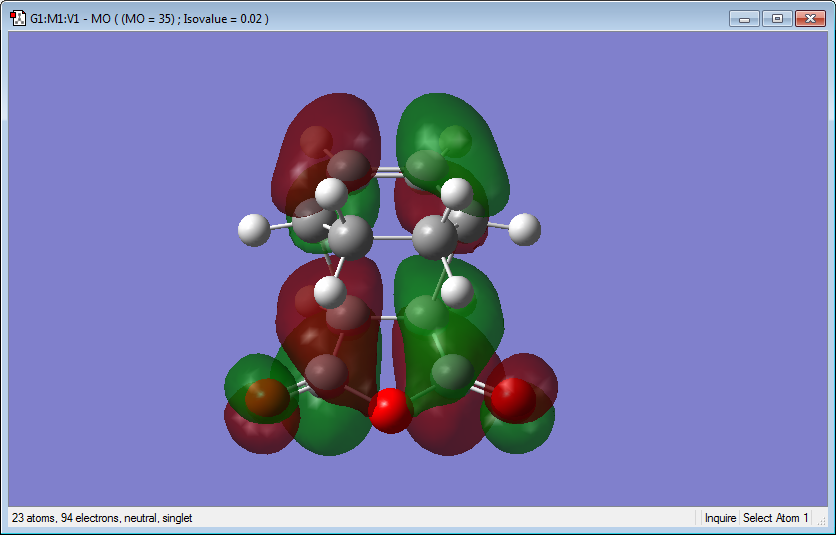Click the red carbonyl oxygen at right
Viewport: 836px width, 535px height.
513,400
